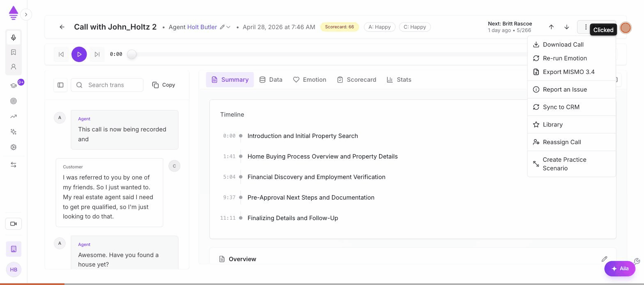Click the video camera icon in sidebar

[14, 224]
